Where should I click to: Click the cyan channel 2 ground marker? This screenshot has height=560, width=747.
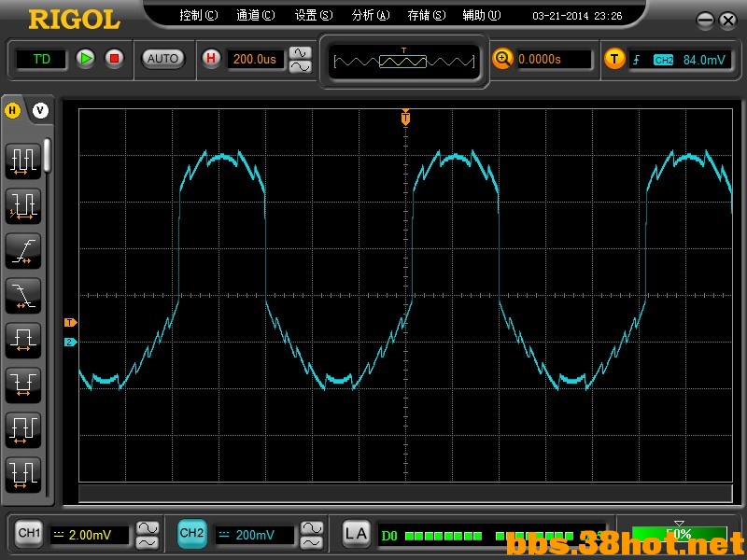point(71,342)
